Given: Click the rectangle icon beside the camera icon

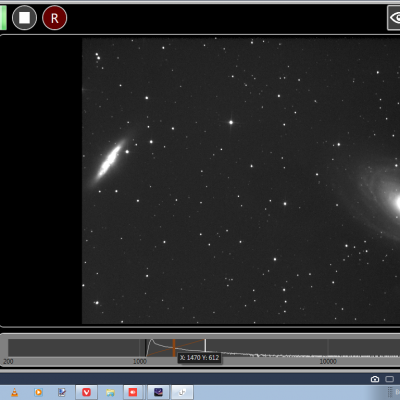Looking at the screenshot, I should (389, 379).
